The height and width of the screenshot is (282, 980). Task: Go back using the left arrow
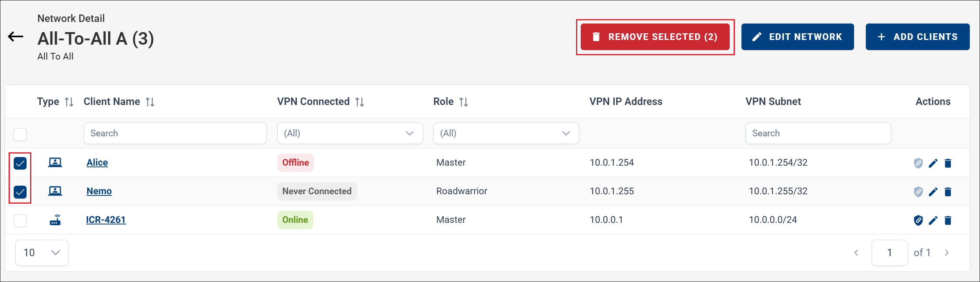coord(16,37)
